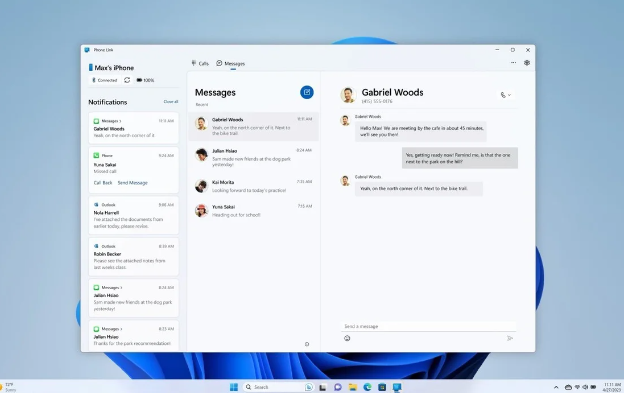Start a new message with compose button
The height and width of the screenshot is (393, 624).
pyautogui.click(x=306, y=92)
